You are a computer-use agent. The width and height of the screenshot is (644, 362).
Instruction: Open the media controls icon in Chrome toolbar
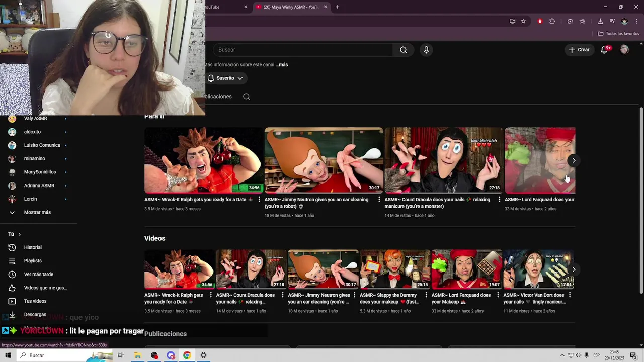point(612,21)
